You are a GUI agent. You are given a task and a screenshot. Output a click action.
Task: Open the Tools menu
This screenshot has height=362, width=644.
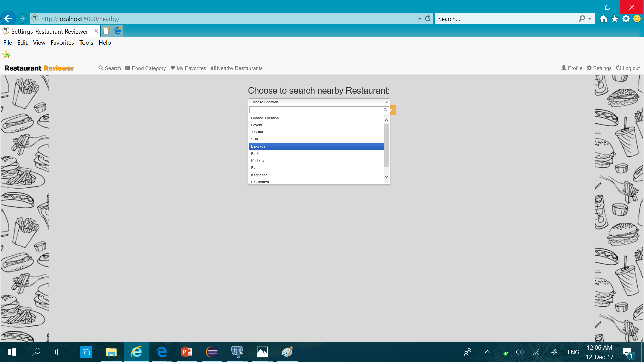tap(86, 43)
